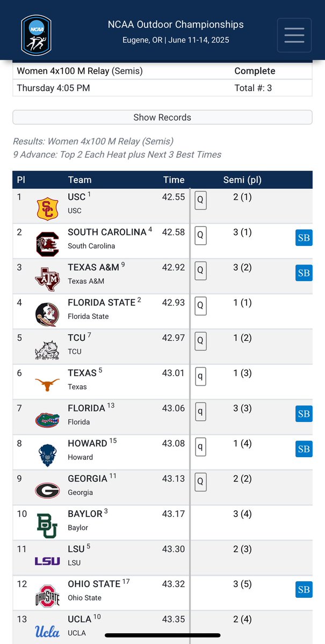Expand the Show Records bar

[162, 117]
